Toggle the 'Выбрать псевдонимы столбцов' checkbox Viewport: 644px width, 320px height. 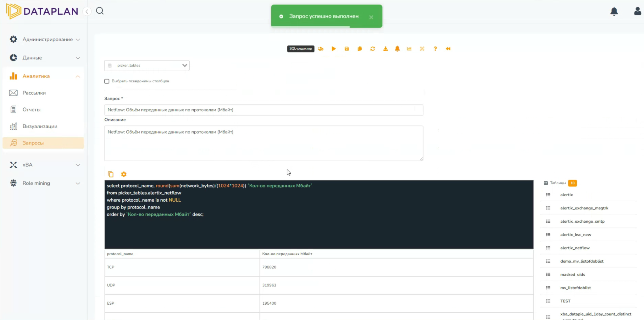click(x=107, y=81)
